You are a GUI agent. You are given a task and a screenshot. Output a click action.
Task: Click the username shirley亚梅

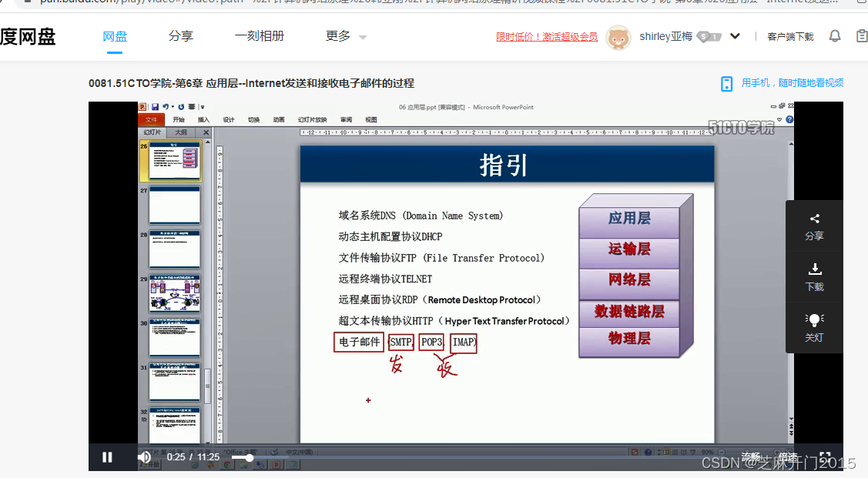point(666,36)
